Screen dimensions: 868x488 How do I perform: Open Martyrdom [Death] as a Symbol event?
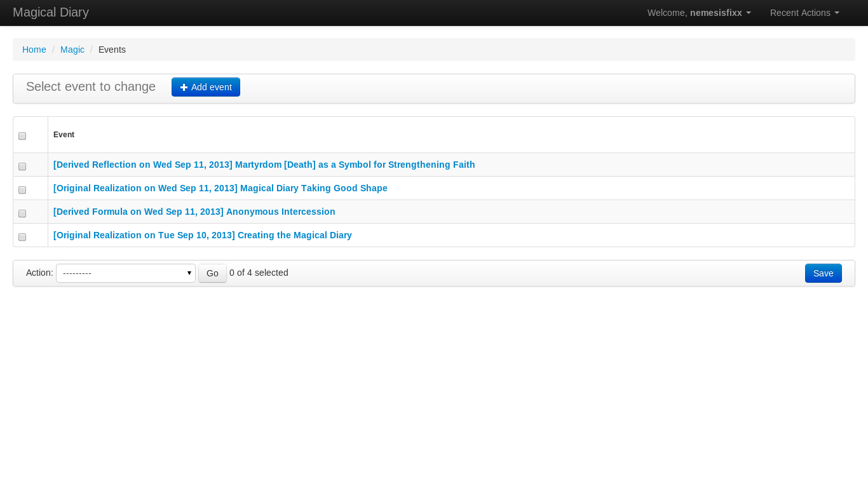pos(264,165)
